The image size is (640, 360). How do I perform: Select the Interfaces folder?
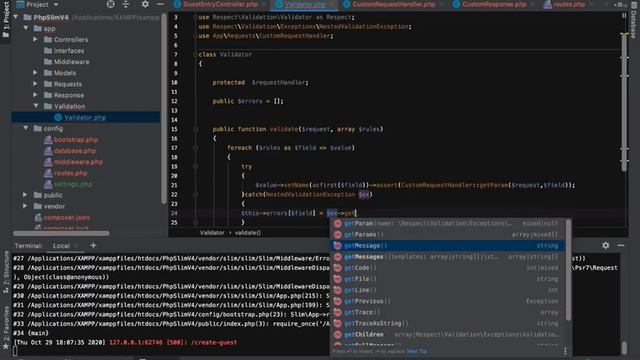coord(69,51)
